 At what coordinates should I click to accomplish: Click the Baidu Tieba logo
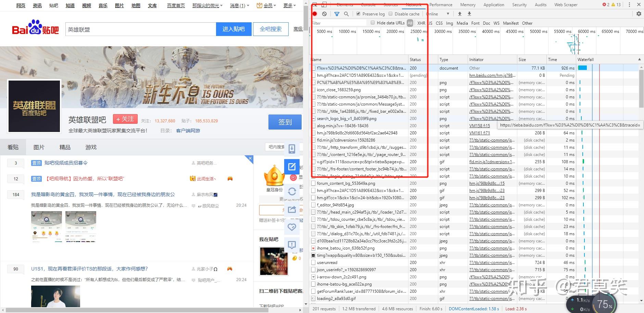pos(35,27)
